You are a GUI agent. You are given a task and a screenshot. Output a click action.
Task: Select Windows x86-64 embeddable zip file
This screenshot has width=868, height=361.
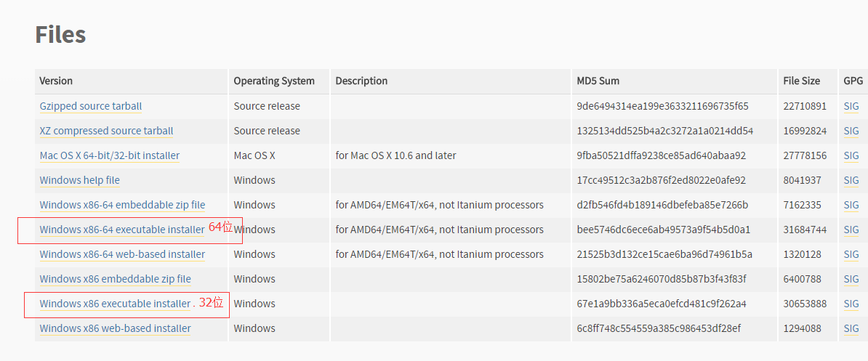pos(122,205)
